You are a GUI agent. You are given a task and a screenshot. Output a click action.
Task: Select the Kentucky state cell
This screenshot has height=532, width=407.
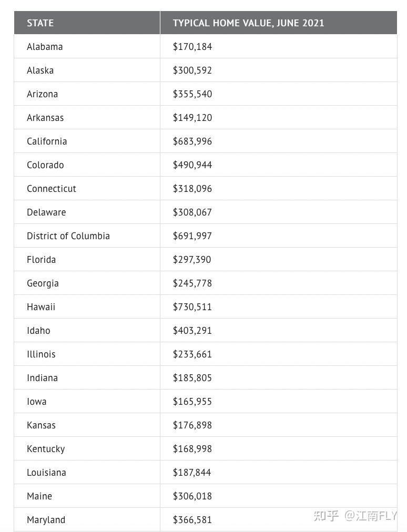click(x=46, y=449)
